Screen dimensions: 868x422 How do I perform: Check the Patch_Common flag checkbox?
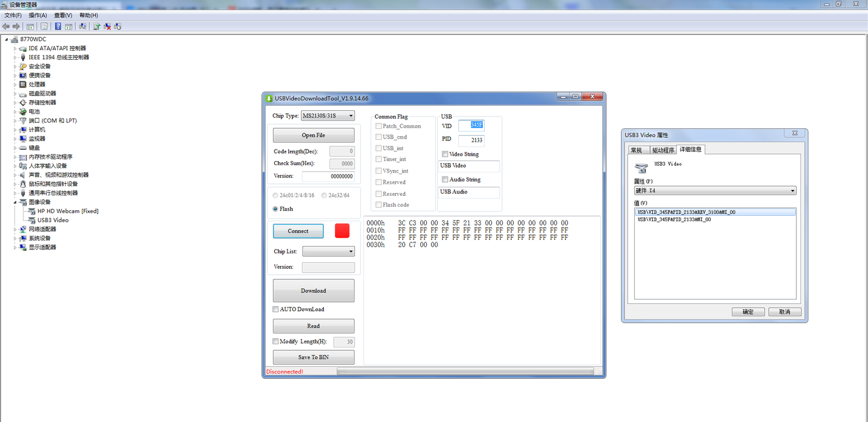[379, 126]
